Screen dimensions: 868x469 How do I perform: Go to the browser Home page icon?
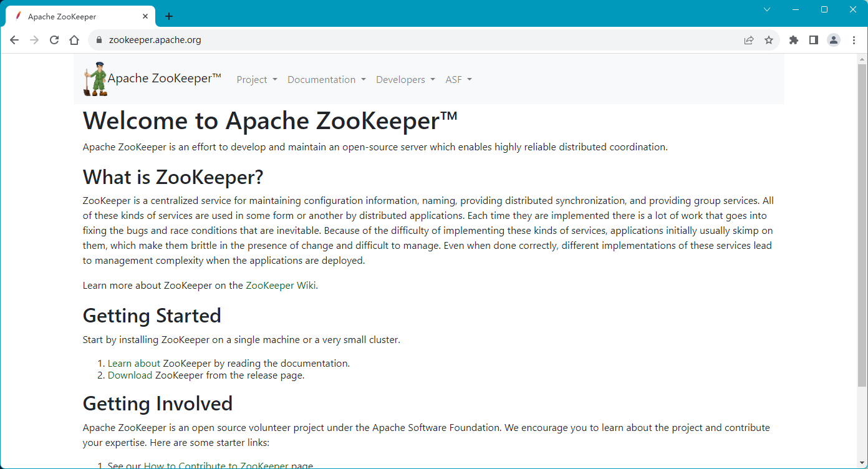tap(74, 40)
